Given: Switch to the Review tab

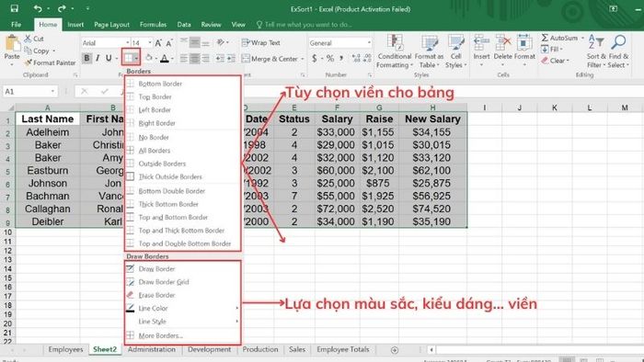Looking at the screenshot, I should [211, 25].
